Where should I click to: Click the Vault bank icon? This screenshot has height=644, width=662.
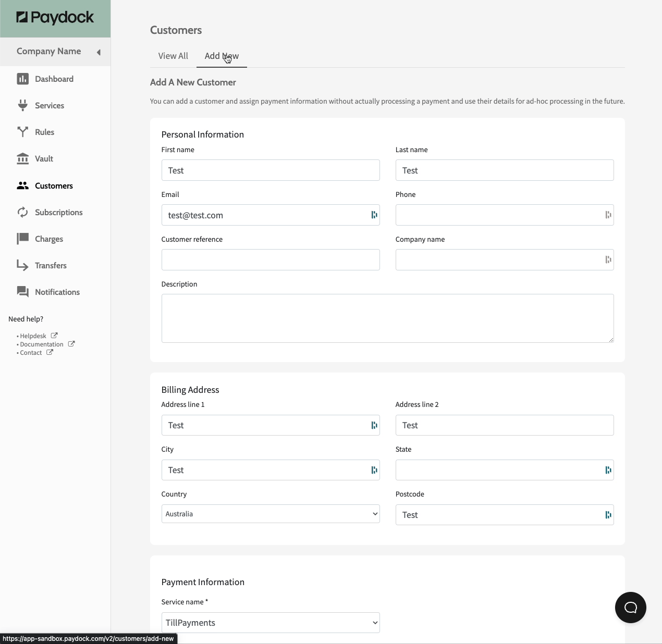[22, 158]
